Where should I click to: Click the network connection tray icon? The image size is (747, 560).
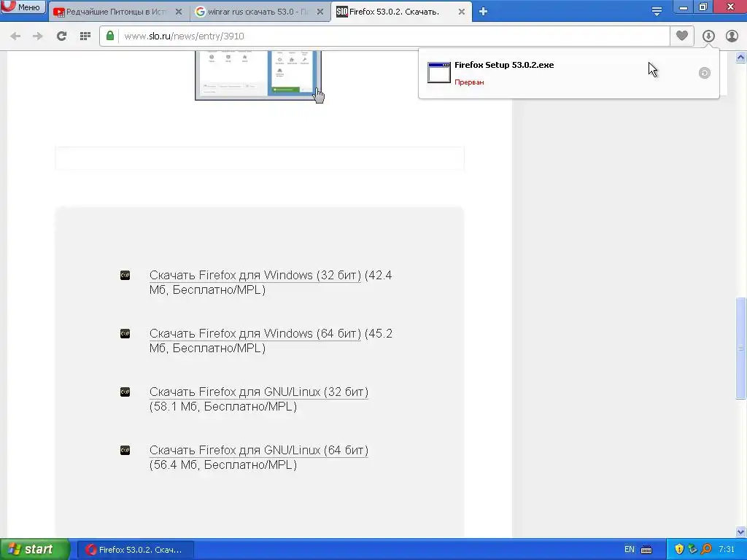pos(693,550)
